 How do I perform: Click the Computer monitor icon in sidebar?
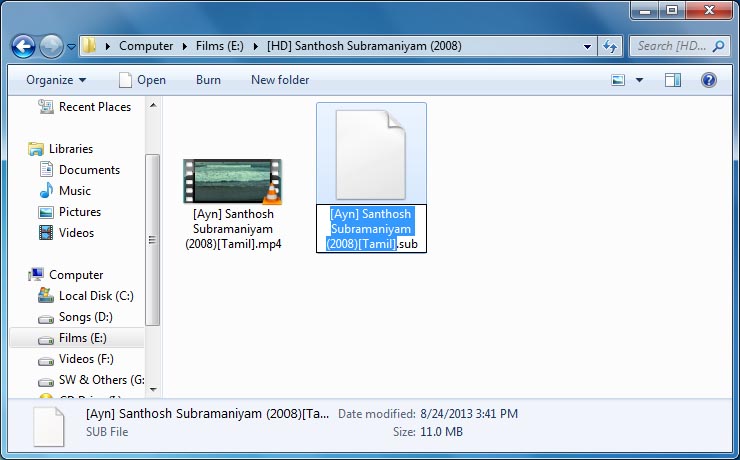coord(36,274)
